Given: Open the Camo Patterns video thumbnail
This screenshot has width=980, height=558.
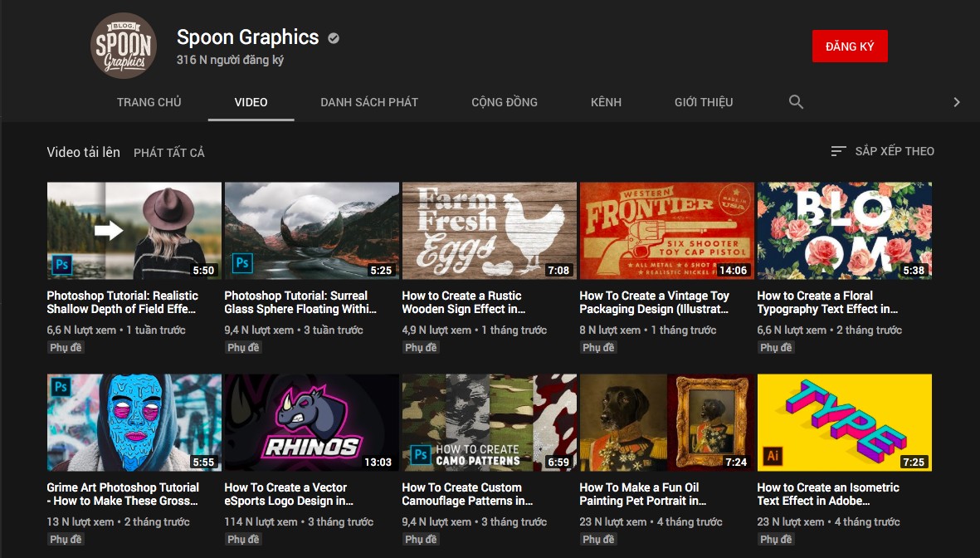Looking at the screenshot, I should point(489,423).
